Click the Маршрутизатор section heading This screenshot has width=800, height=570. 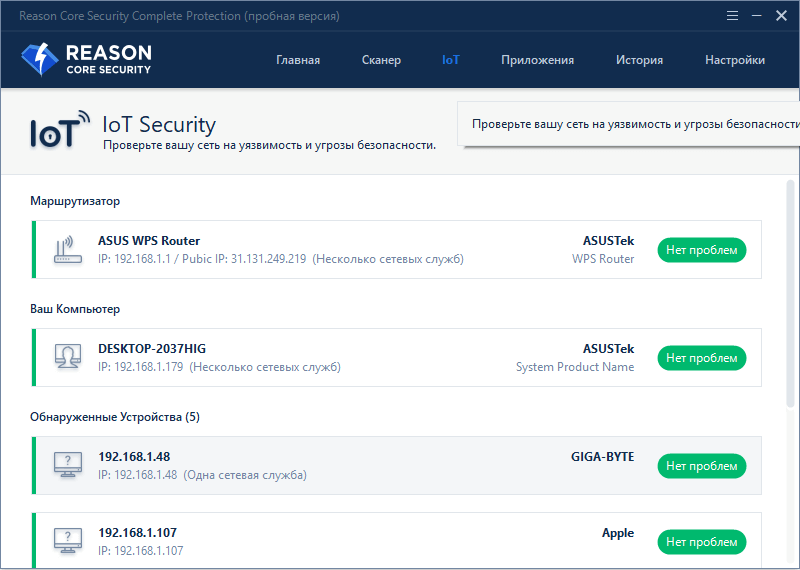point(75,201)
